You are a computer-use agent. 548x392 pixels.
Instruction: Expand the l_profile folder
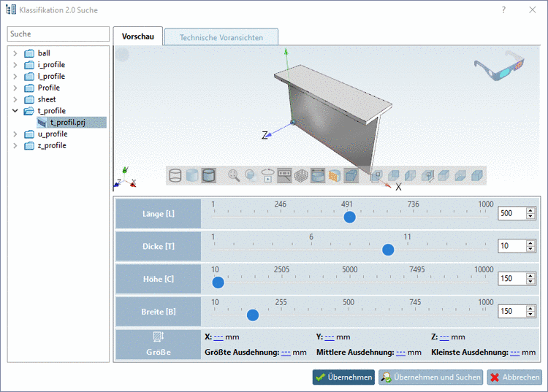click(15, 77)
